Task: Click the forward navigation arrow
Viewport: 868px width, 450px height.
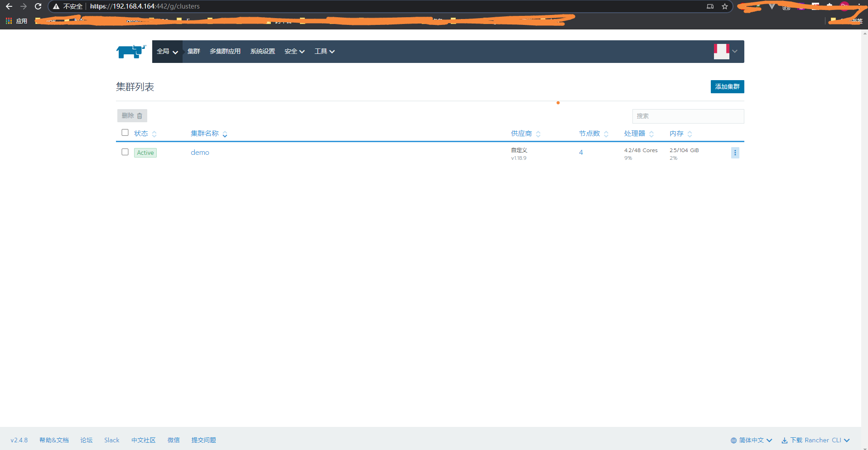Action: point(24,6)
